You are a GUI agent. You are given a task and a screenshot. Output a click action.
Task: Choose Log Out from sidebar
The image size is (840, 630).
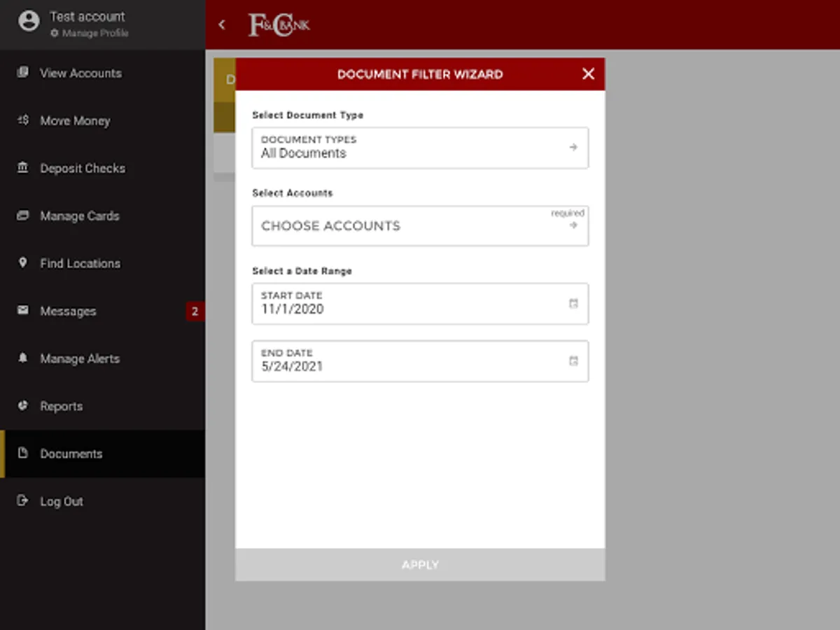tap(103, 501)
